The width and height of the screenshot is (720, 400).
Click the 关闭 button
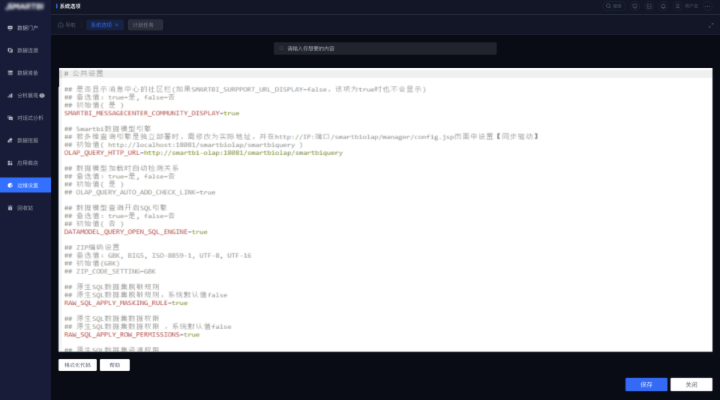coord(690,384)
